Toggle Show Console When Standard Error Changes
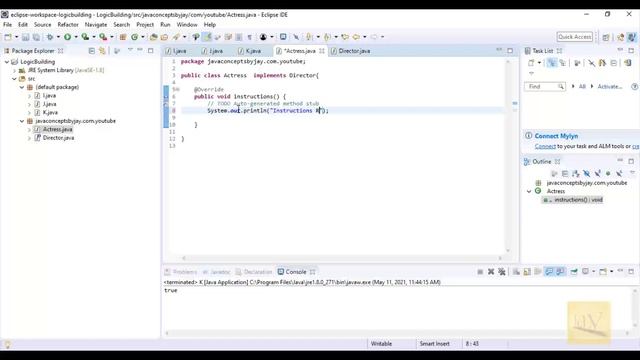This screenshot has height=360, width=640. pyautogui.click(x=560, y=271)
